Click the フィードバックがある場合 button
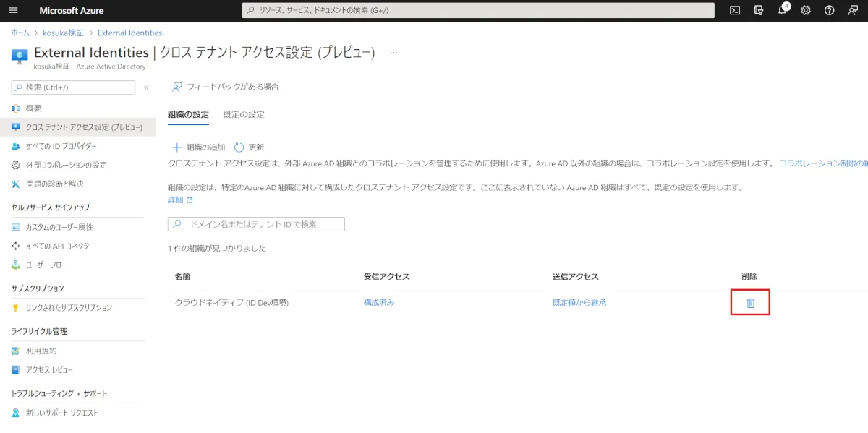Viewport: 868px width, 433px height. (225, 87)
